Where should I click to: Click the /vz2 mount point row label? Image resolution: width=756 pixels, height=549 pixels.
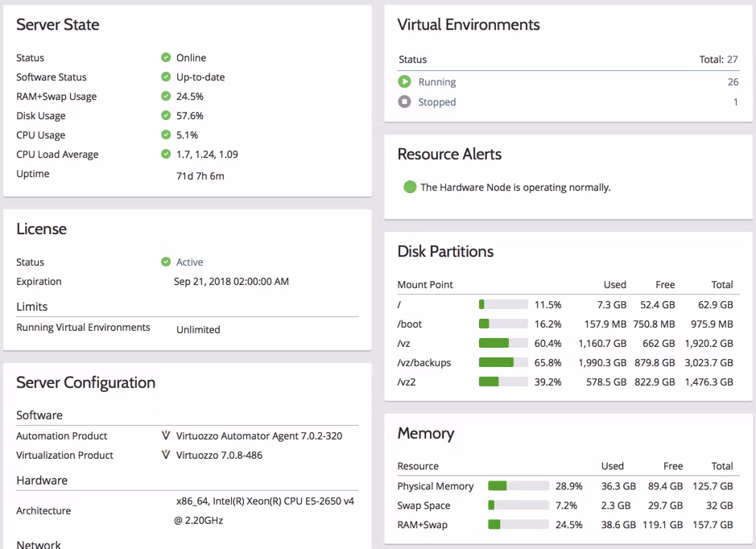pyautogui.click(x=407, y=382)
